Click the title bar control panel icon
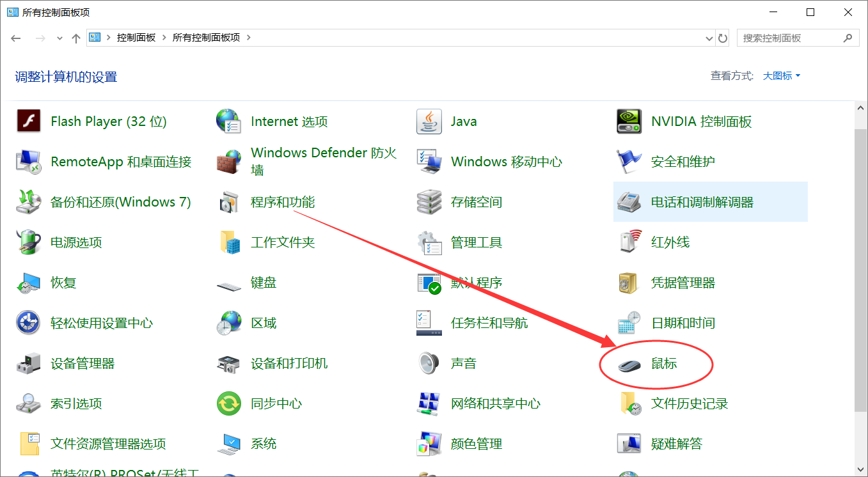The image size is (868, 477). point(13,12)
